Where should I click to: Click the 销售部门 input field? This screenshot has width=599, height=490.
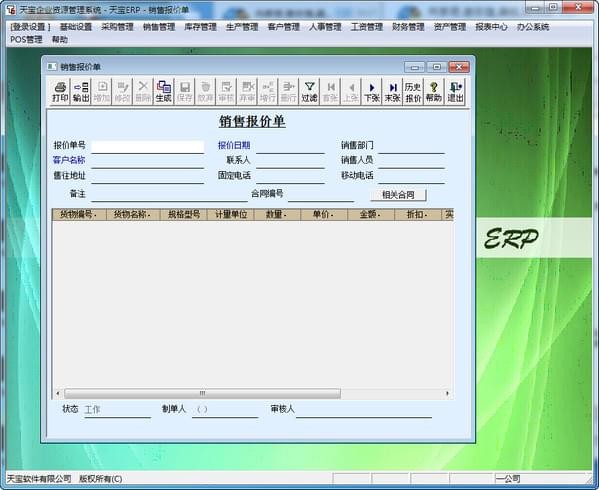pyautogui.click(x=411, y=147)
